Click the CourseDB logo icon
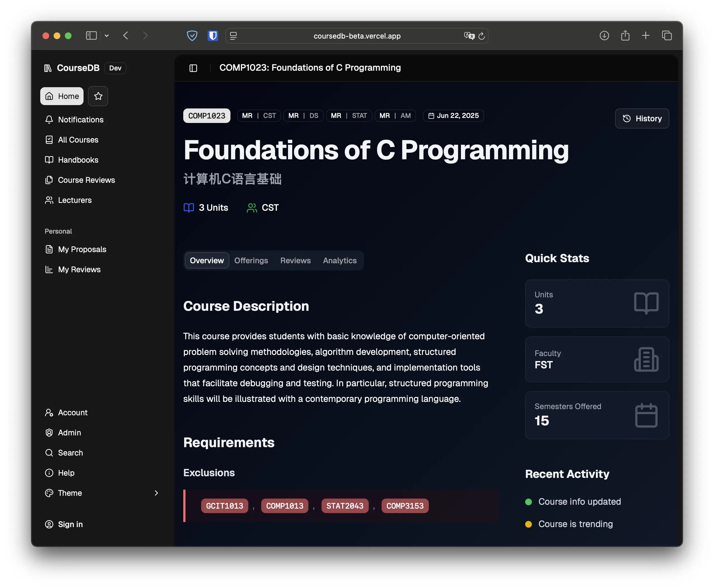This screenshot has height=588, width=714. pos(48,68)
